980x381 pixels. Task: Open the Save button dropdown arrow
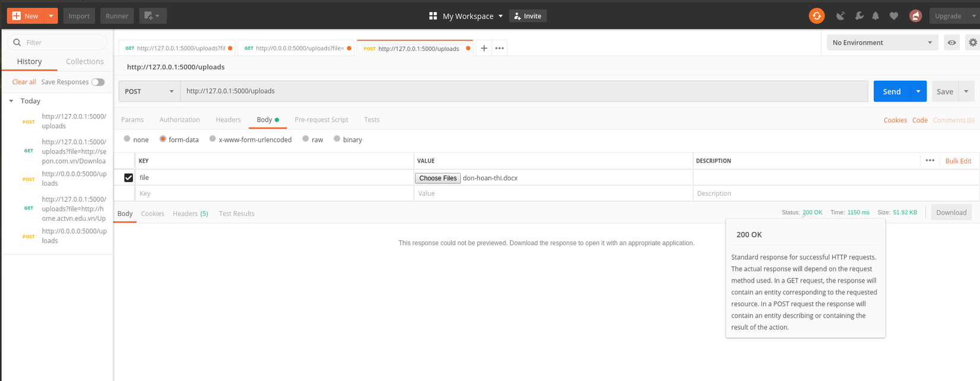click(966, 91)
